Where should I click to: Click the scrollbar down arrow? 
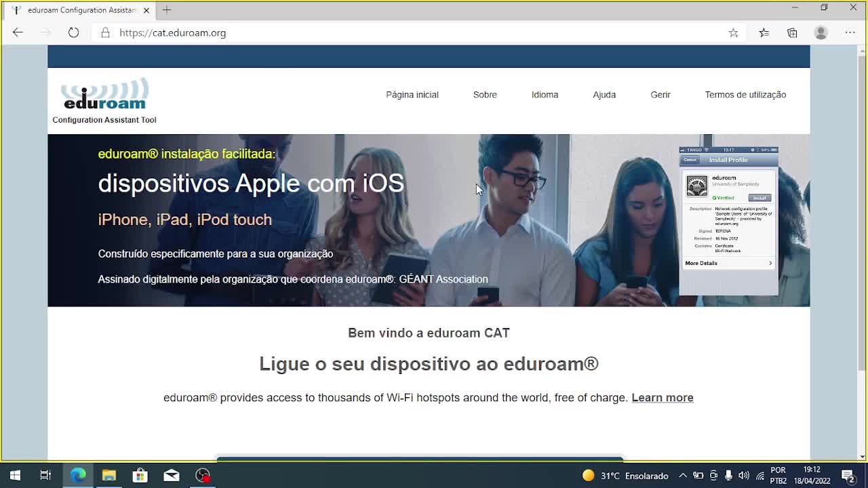click(862, 457)
